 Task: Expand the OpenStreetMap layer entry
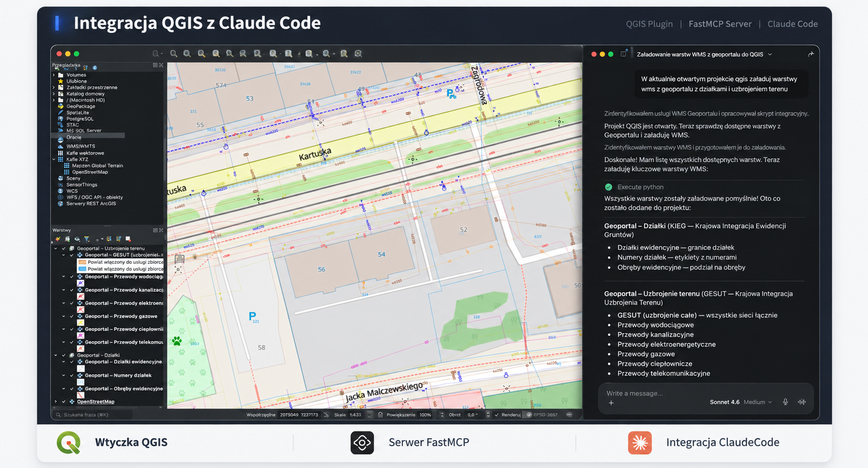pos(55,401)
